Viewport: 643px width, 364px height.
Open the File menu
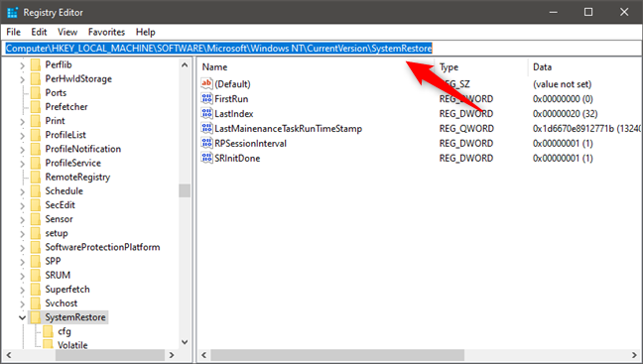point(14,32)
